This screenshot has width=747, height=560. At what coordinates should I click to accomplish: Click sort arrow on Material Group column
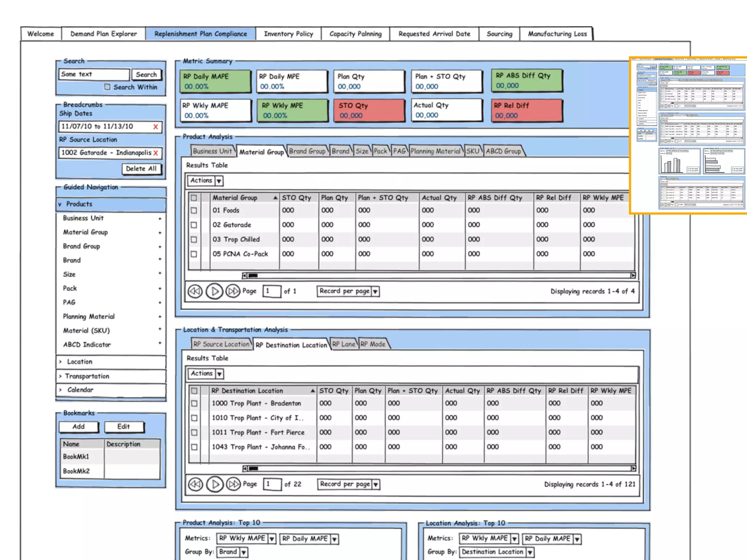click(275, 198)
